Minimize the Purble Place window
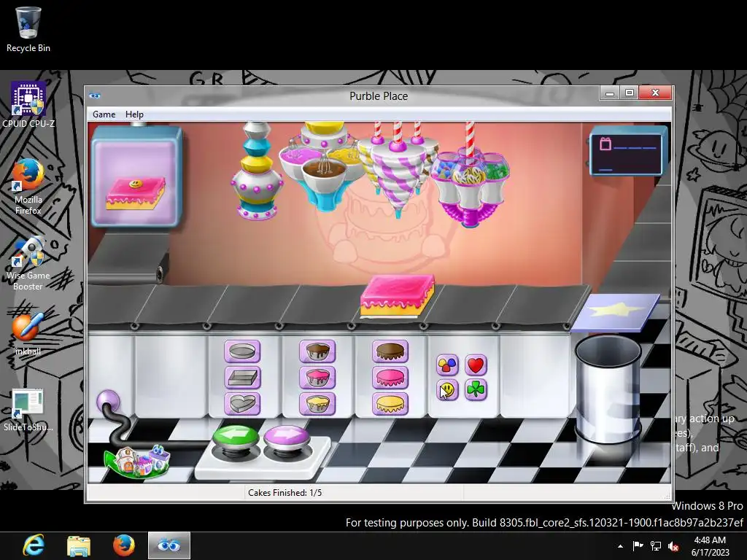The height and width of the screenshot is (560, 747). (x=609, y=93)
